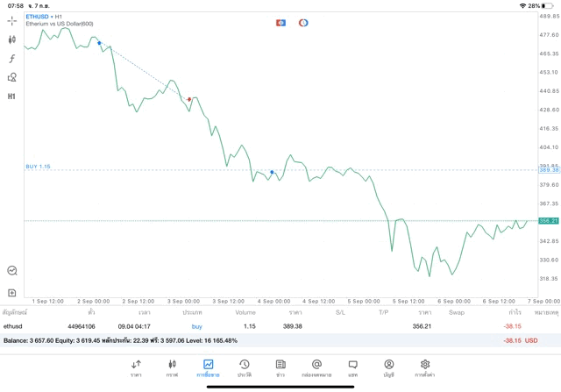Open the ประวัติ history tab
Viewport: 561px width, 392px height.
click(x=245, y=368)
